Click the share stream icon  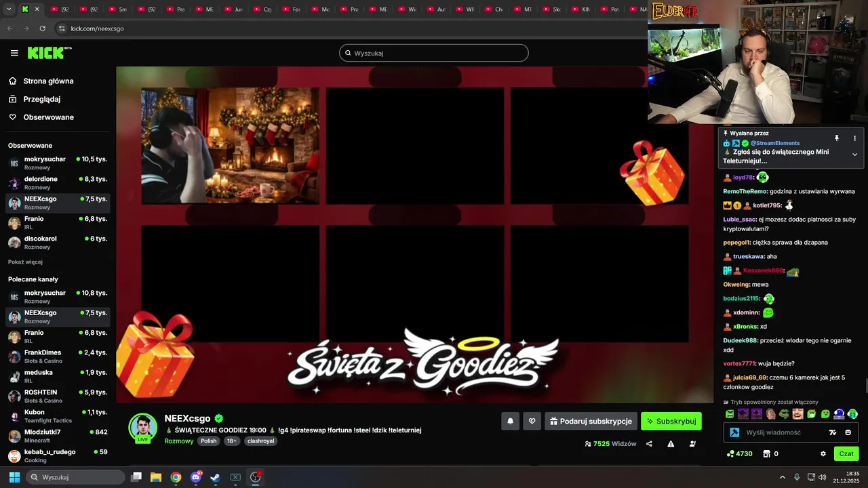point(649,444)
